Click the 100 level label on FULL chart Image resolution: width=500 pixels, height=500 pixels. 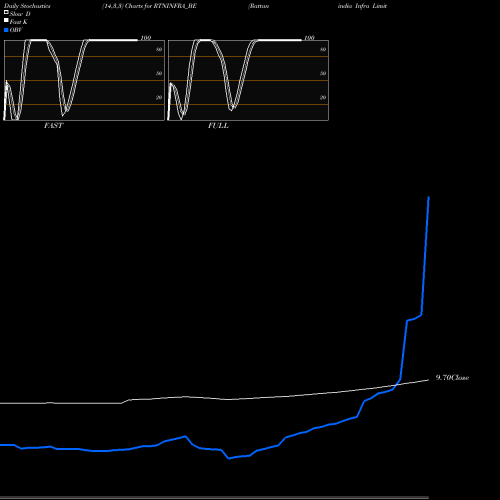point(309,38)
